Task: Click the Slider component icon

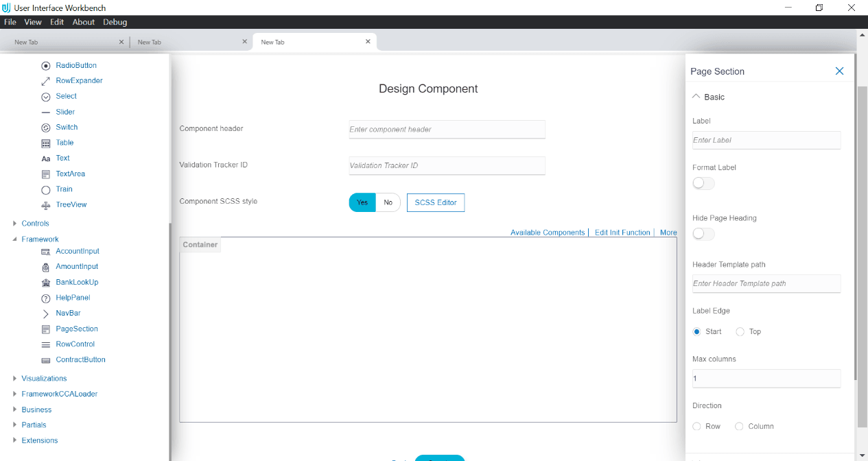Action: click(x=45, y=111)
